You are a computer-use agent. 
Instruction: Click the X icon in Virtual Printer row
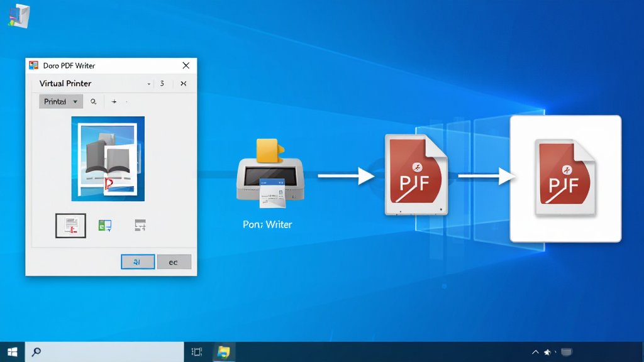[184, 84]
